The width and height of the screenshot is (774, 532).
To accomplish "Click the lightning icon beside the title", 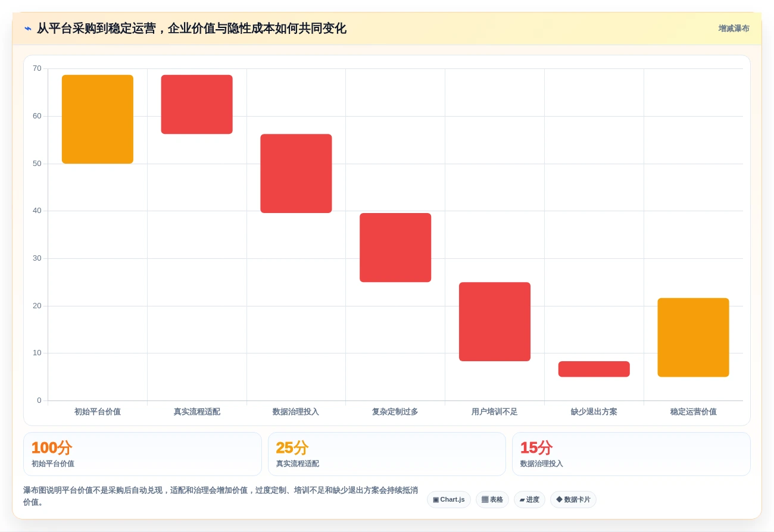I will tap(28, 29).
